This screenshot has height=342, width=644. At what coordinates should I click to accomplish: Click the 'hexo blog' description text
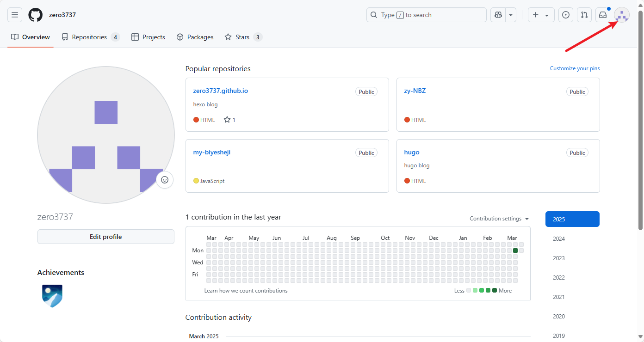[x=205, y=104]
